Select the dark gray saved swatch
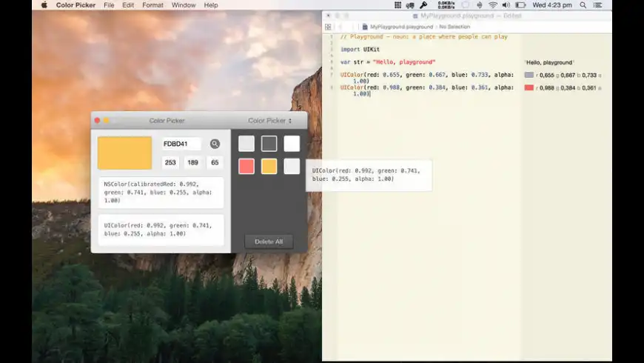 tap(269, 144)
